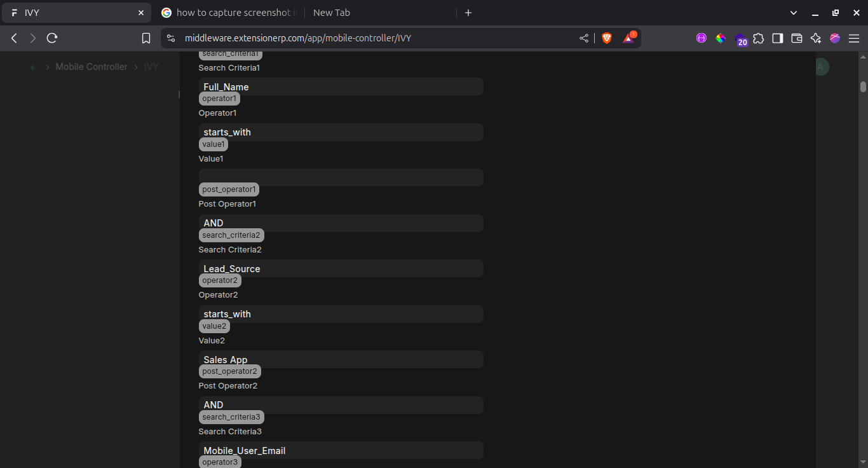This screenshot has height=468, width=868.
Task: Go back to the previous page
Action: pyautogui.click(x=14, y=38)
